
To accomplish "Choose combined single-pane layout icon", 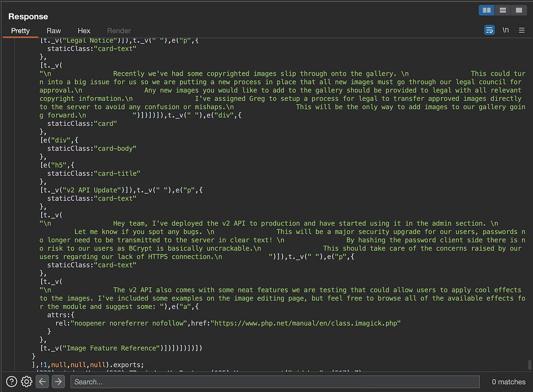I will pyautogui.click(x=519, y=10).
